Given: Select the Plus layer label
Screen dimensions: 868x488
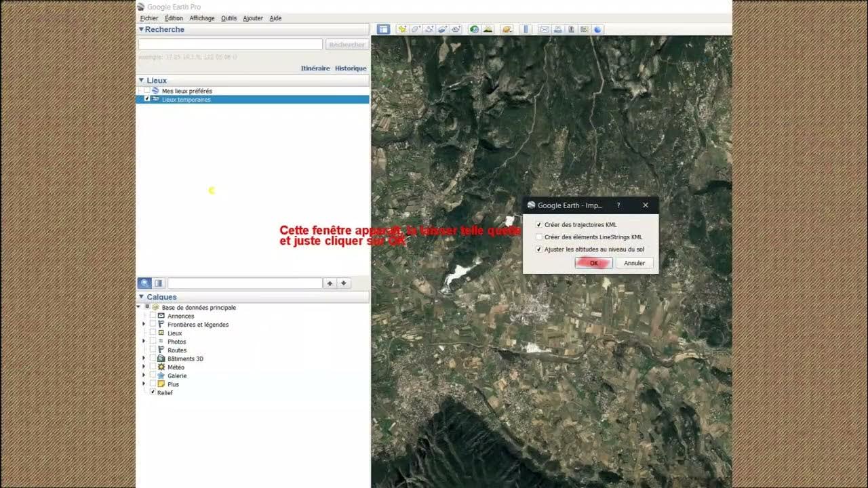Looking at the screenshot, I should (174, 384).
